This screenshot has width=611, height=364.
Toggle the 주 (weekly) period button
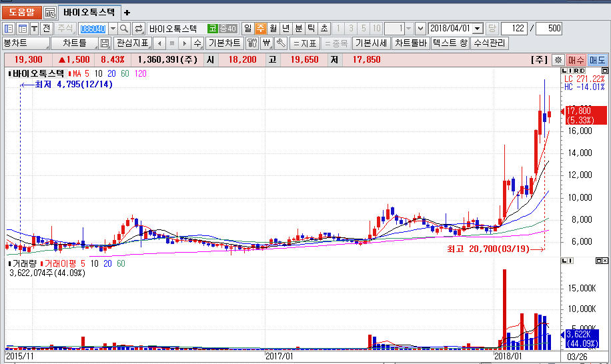tap(260, 29)
